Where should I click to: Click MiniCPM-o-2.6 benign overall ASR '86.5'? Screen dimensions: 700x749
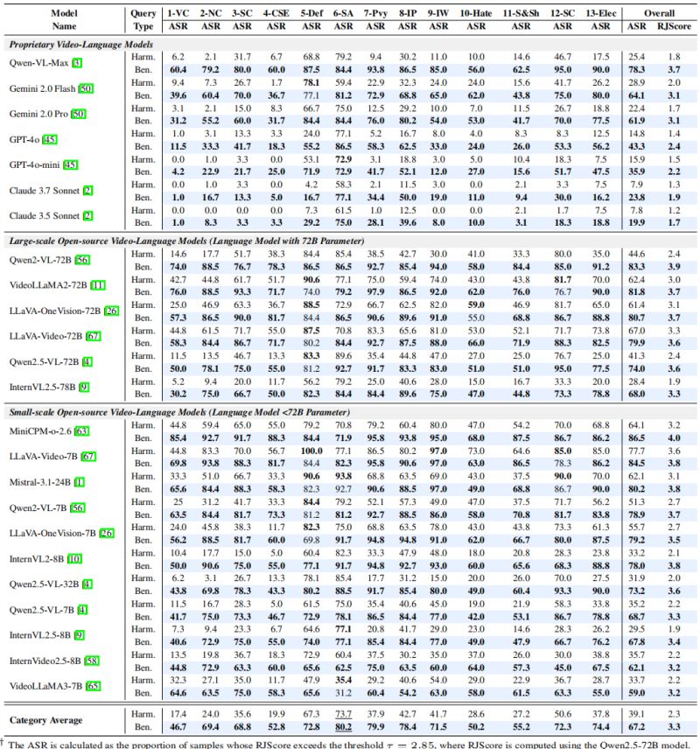coord(636,438)
